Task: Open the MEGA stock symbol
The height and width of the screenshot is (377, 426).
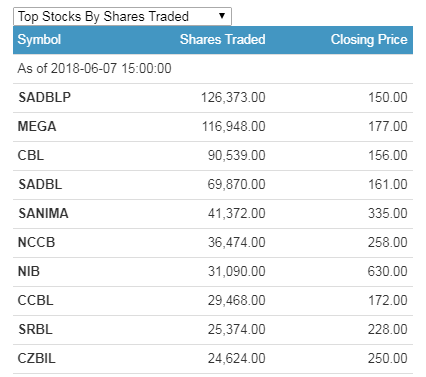Action: tap(37, 126)
